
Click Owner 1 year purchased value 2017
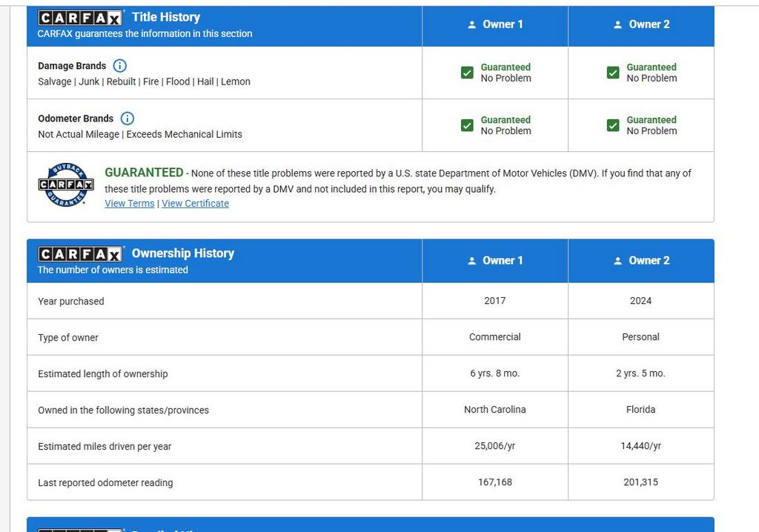pyautogui.click(x=494, y=301)
